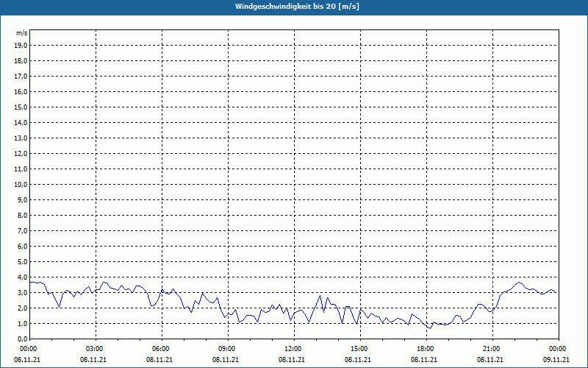Select the '6,0' wind speed label
This screenshot has height=368, width=588.
pyautogui.click(x=23, y=247)
